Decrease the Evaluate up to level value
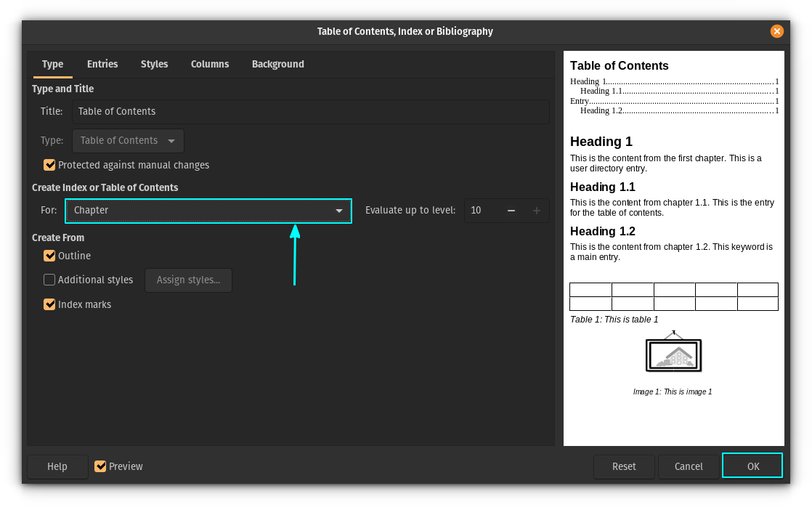This screenshot has width=812, height=507. click(x=511, y=211)
